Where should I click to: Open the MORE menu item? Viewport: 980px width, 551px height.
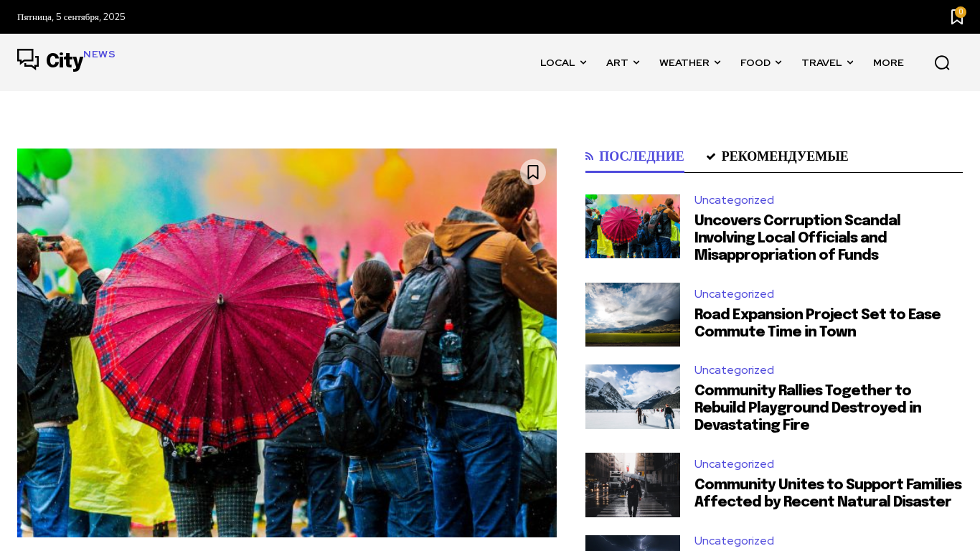(x=888, y=62)
